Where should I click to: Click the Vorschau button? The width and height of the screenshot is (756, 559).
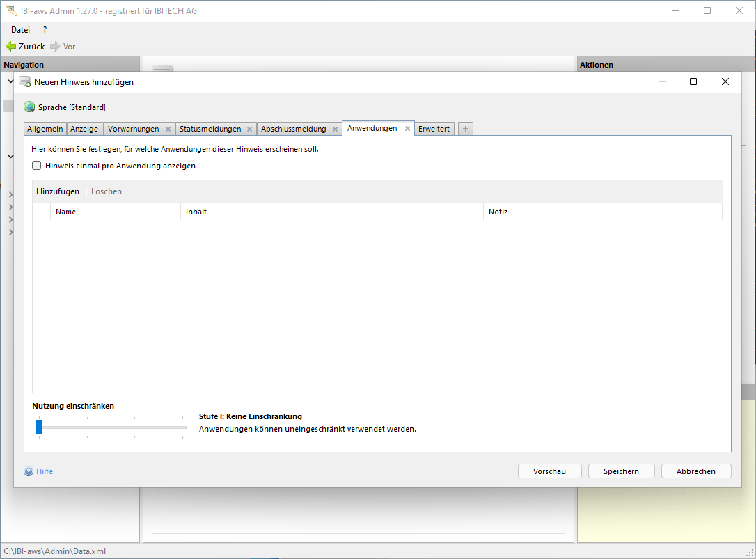549,471
